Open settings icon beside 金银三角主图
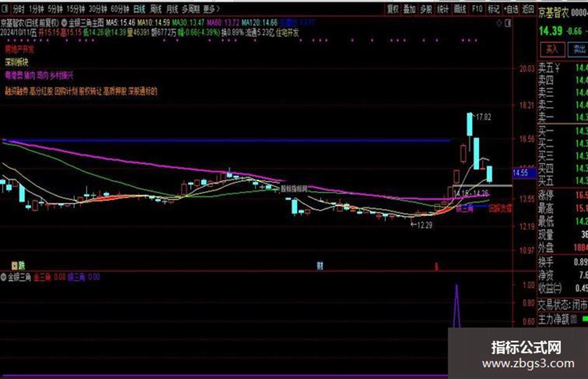This screenshot has height=379, width=588. click(64, 23)
